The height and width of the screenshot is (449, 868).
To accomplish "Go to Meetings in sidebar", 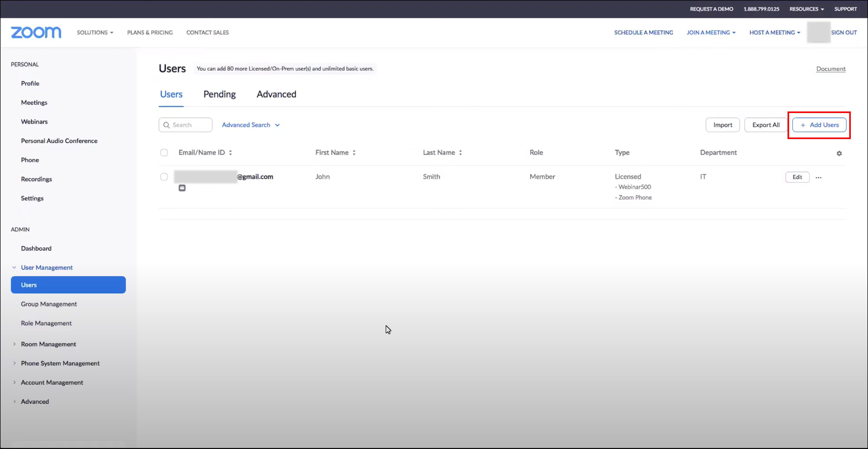I will pyautogui.click(x=34, y=102).
